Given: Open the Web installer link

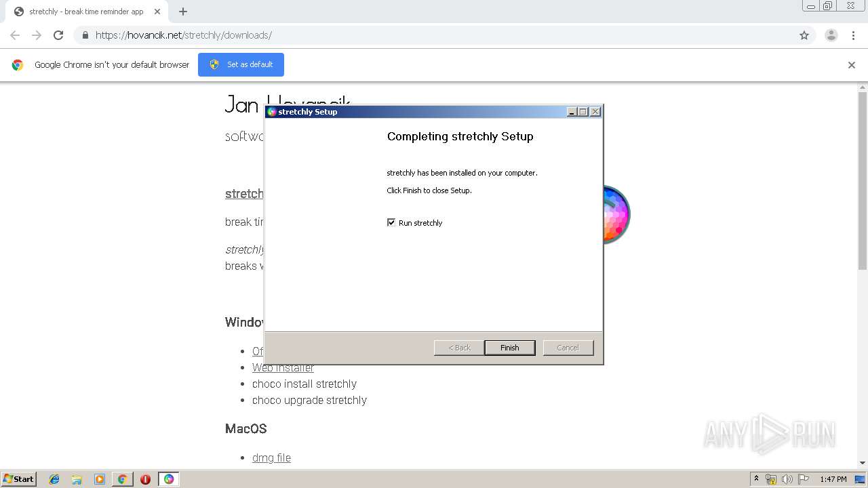Looking at the screenshot, I should pos(283,367).
